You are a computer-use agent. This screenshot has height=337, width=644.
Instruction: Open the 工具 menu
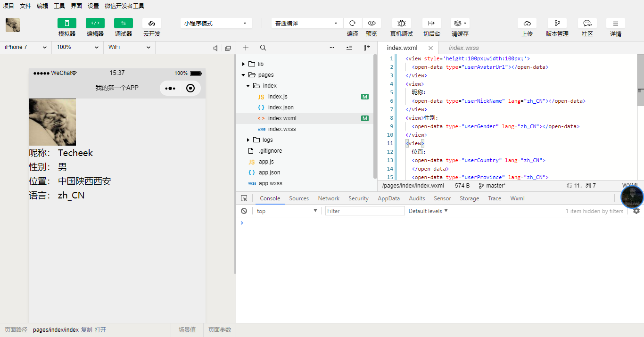click(x=59, y=6)
